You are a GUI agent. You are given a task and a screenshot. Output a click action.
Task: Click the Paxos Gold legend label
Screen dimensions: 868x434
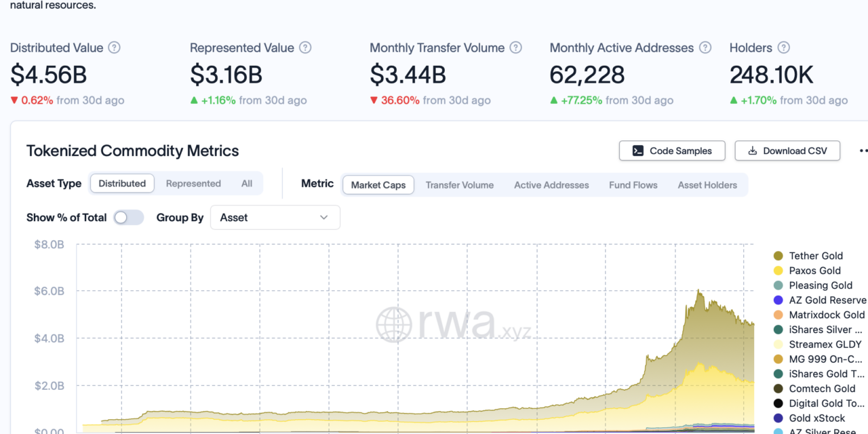coord(815,271)
